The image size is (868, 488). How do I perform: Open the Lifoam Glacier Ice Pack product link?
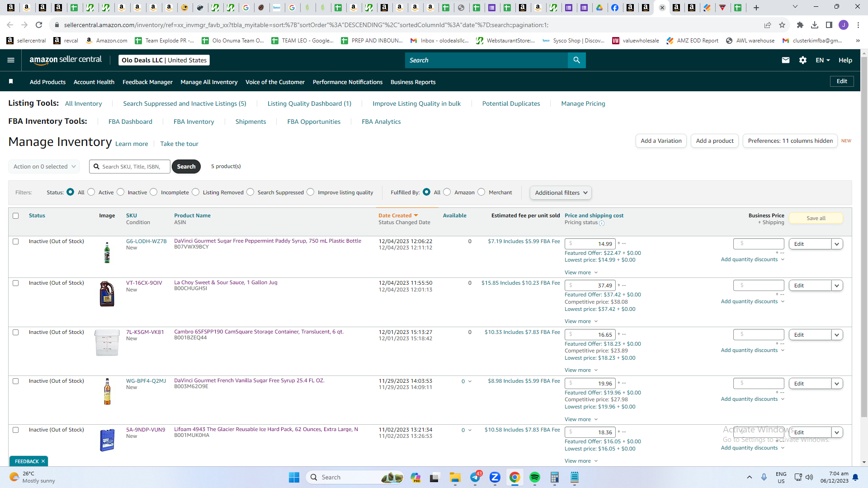[x=266, y=429]
